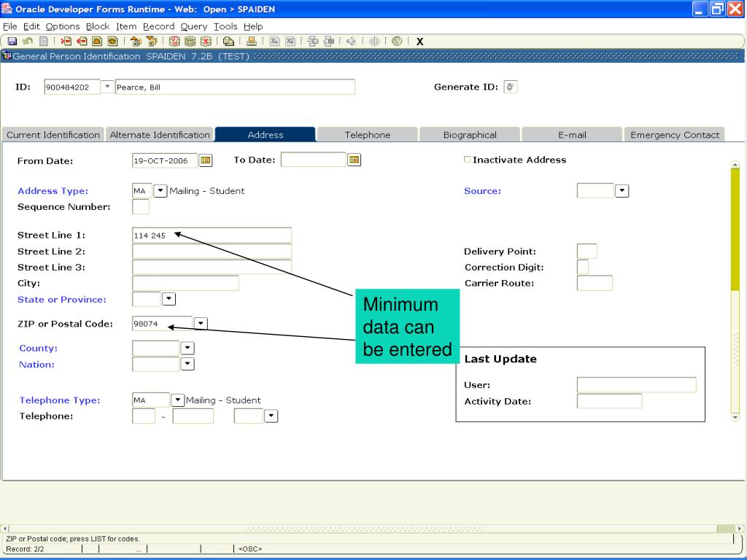The width and height of the screenshot is (747, 560).
Task: Click the View/Send Message toolbar icon
Action: coord(228,42)
